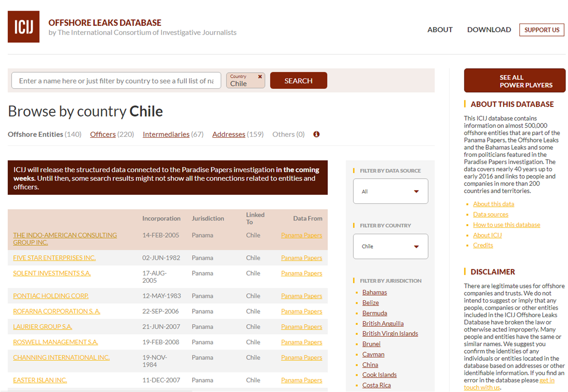
Task: Click Panama Papers link for Easter Islan row
Action: pos(302,380)
